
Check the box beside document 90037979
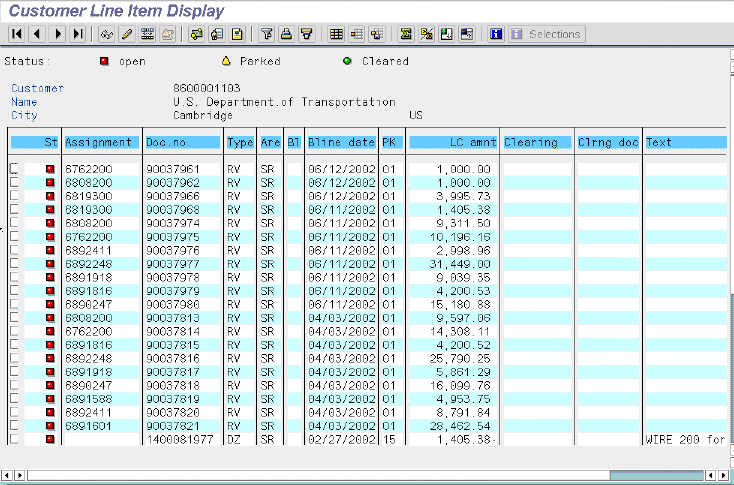pyautogui.click(x=14, y=291)
